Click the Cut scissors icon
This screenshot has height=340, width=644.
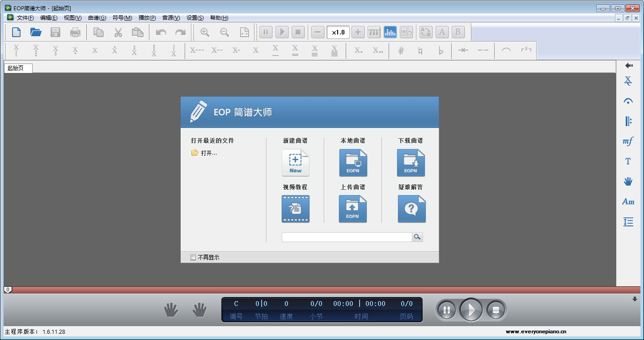tap(118, 32)
